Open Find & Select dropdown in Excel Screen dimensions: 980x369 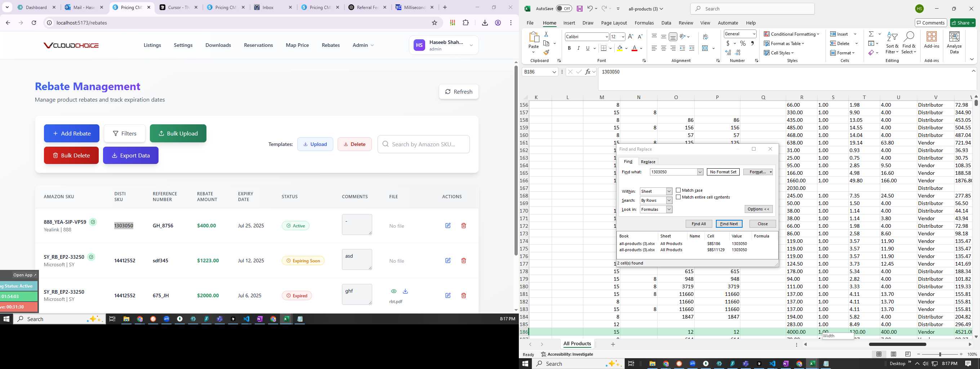click(909, 43)
